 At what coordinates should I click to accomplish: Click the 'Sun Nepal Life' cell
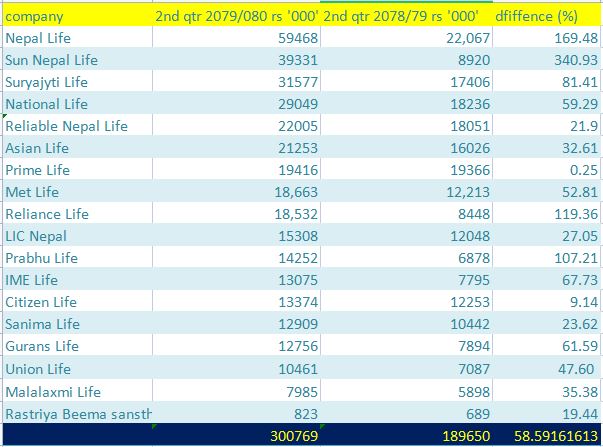click(77, 60)
